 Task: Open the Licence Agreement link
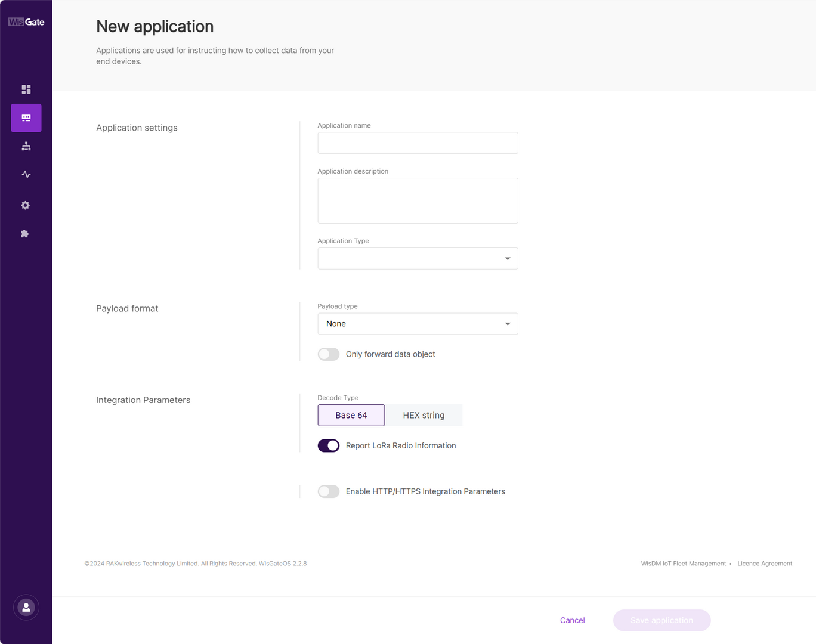click(x=765, y=563)
